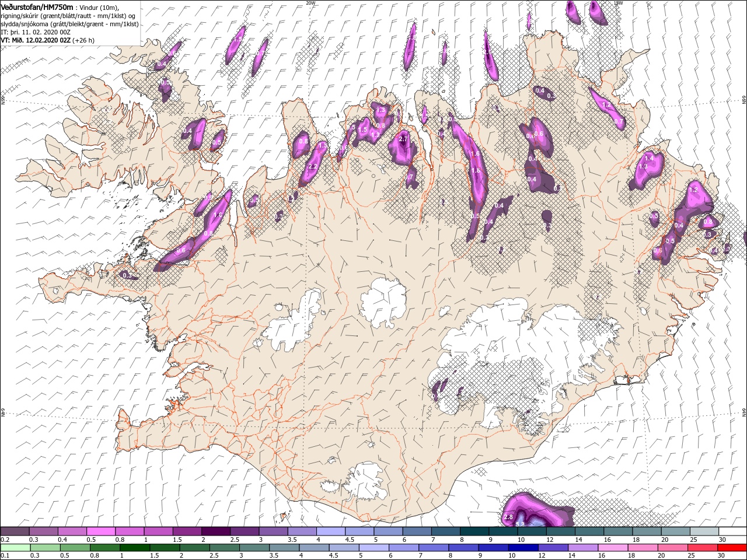
Task: Click the lavender upper swatch between 4 and 4.5
Action: 331,531
